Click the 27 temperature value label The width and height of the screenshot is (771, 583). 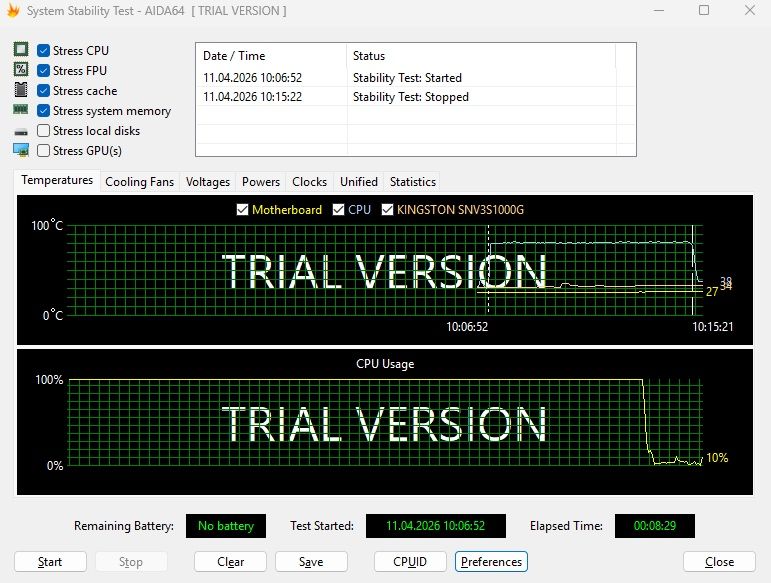(x=712, y=292)
